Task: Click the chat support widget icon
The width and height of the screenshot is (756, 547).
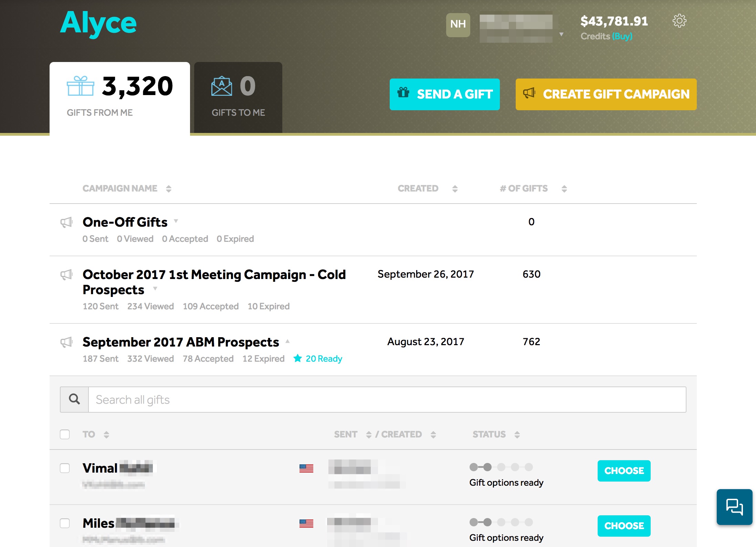Action: (x=734, y=507)
